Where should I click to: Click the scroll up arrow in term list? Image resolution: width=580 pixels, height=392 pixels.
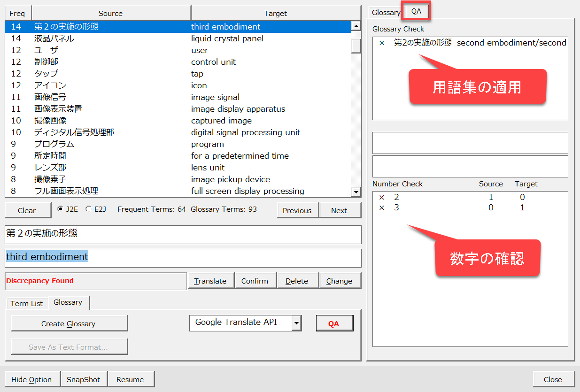pos(356,27)
